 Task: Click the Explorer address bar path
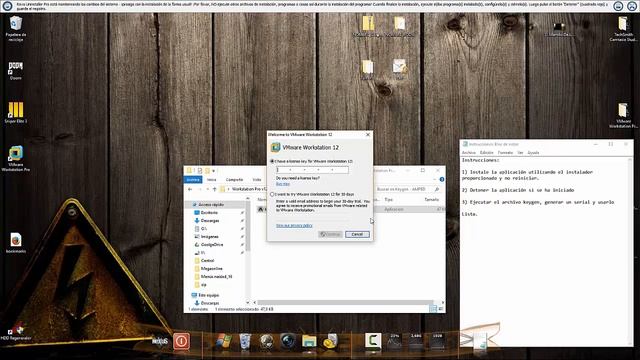point(248,189)
